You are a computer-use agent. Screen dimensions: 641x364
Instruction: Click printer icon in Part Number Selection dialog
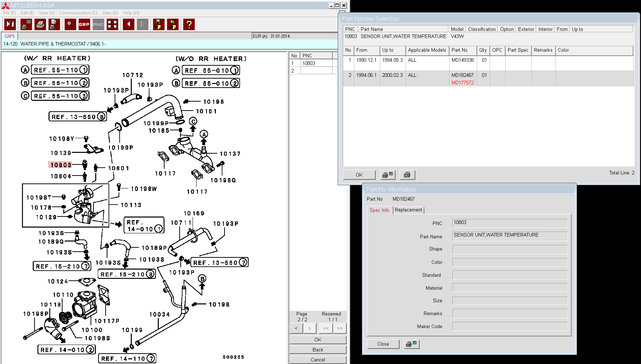407,175
